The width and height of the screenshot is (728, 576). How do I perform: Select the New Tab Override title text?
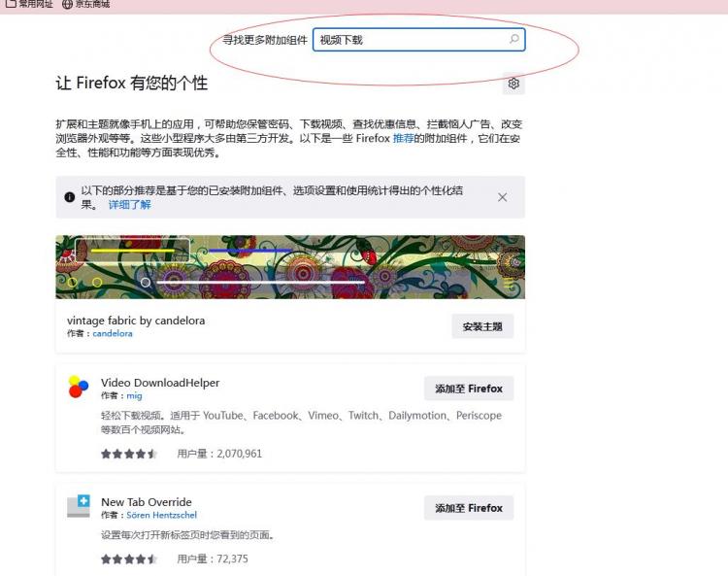[147, 502]
